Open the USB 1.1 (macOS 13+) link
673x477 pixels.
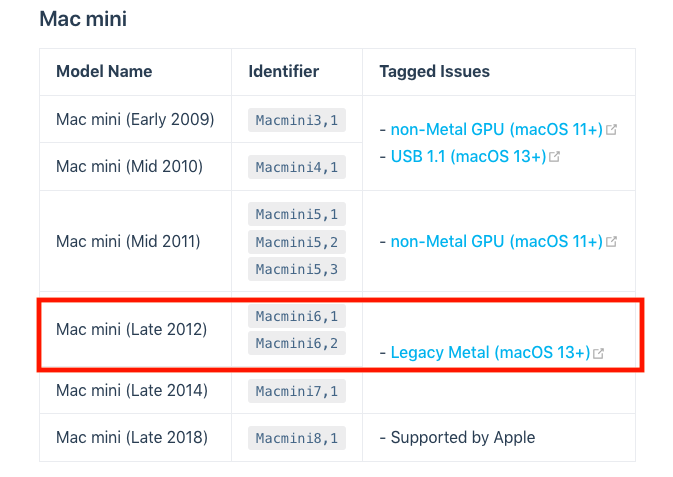[469, 157]
